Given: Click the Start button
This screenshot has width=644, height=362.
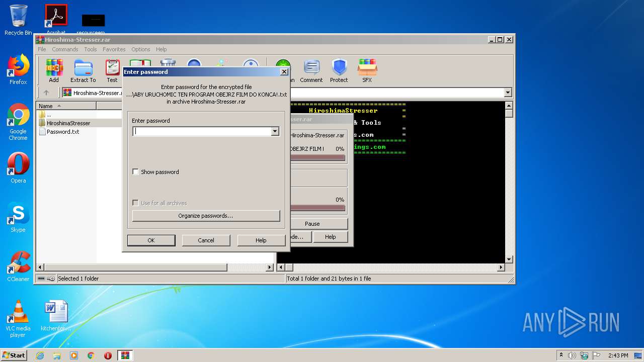Looking at the screenshot, I should click(x=14, y=355).
